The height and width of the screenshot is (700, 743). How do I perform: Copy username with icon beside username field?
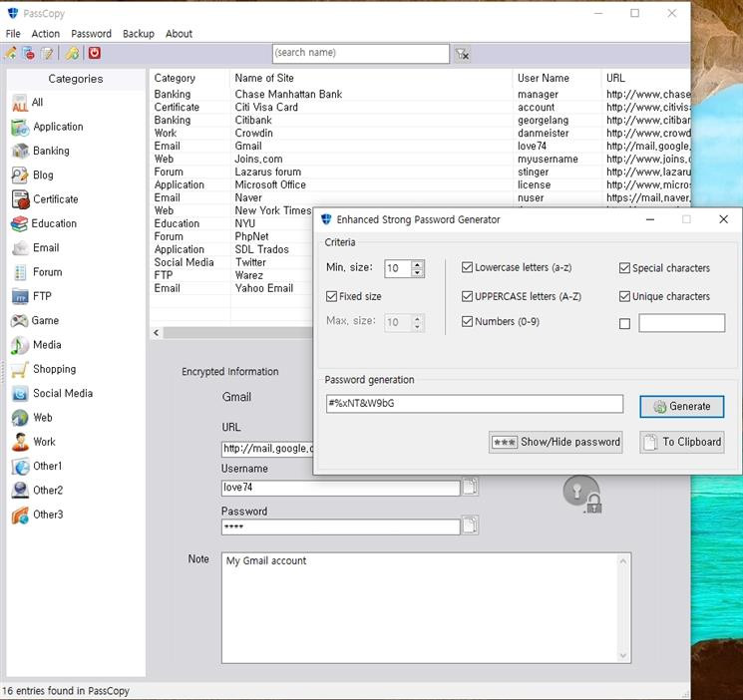pyautogui.click(x=470, y=487)
